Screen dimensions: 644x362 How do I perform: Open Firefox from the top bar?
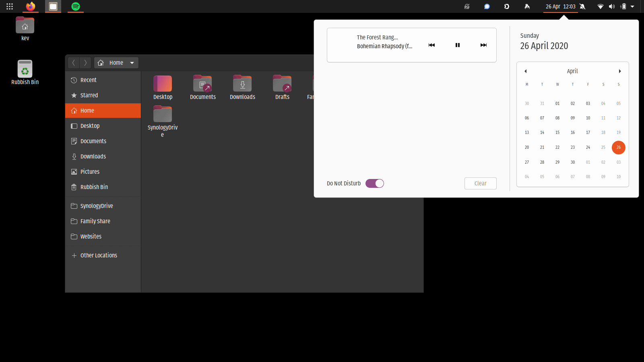[x=30, y=6]
